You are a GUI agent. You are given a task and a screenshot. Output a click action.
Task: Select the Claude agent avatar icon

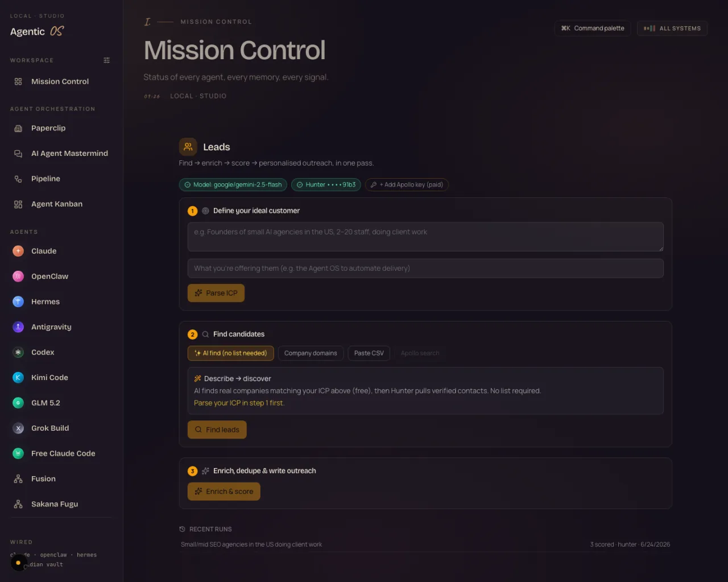point(18,251)
